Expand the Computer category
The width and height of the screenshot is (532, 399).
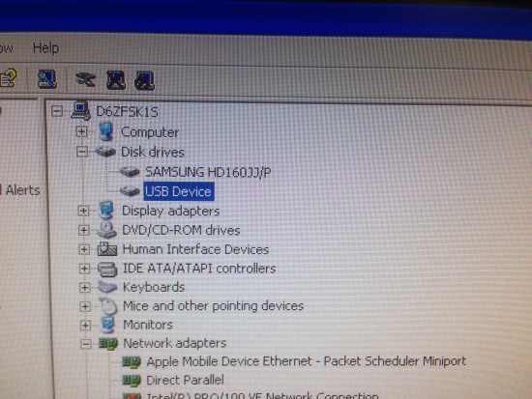[82, 131]
